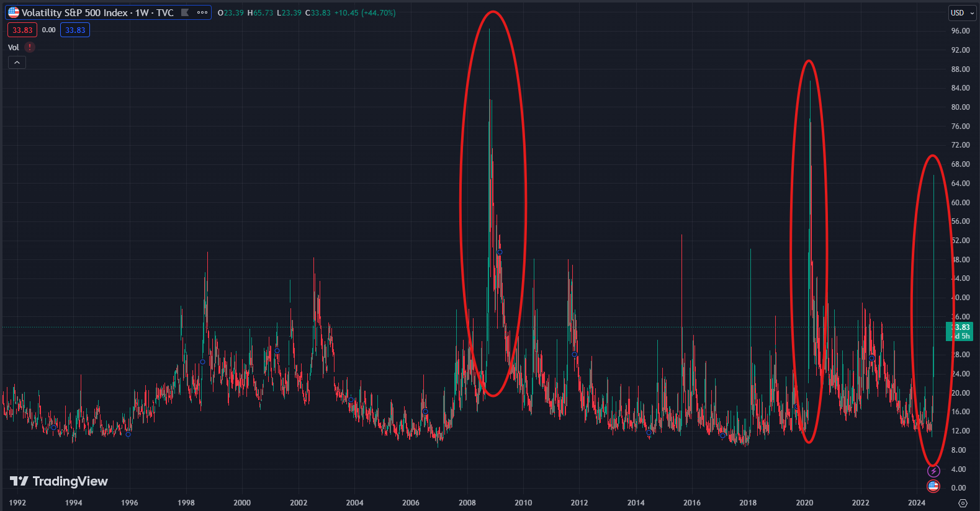Click the red Vol warning exclamation icon
This screenshot has height=511, width=980.
(30, 47)
